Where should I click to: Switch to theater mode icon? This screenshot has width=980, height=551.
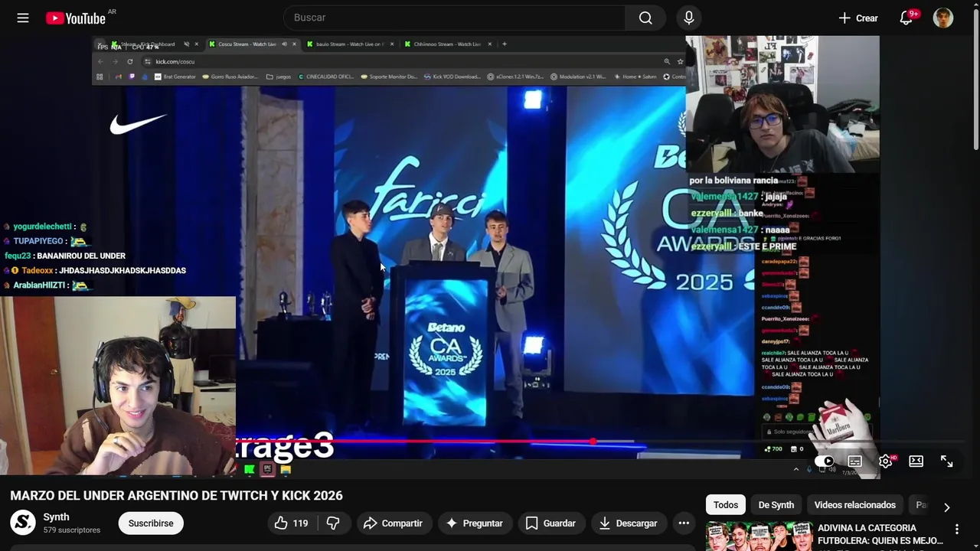(916, 461)
